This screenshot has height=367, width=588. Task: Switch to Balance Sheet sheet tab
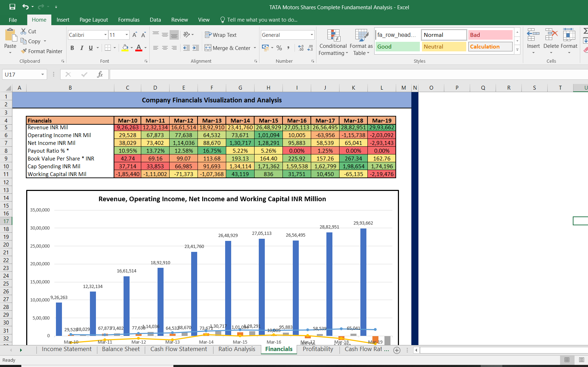(x=121, y=349)
